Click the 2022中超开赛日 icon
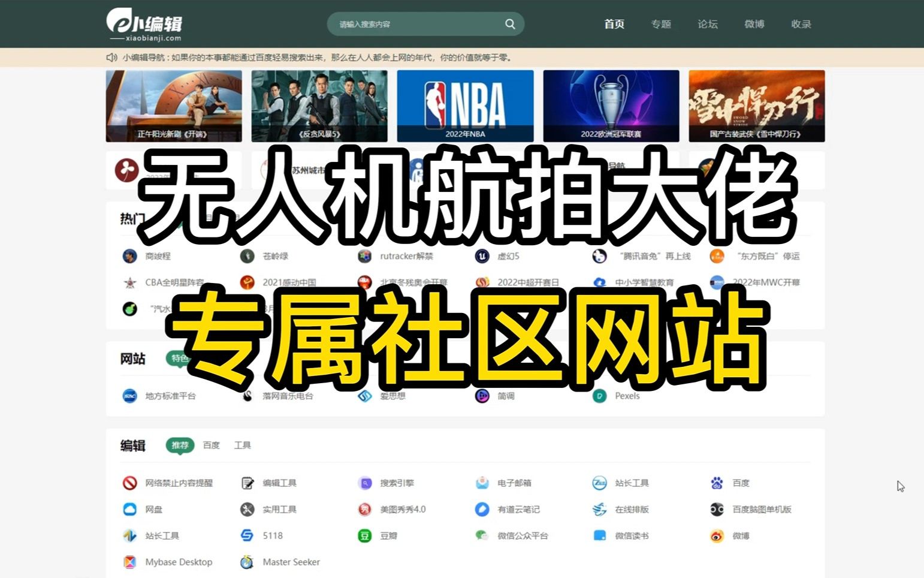Screen dimensions: 924x578 [482, 282]
